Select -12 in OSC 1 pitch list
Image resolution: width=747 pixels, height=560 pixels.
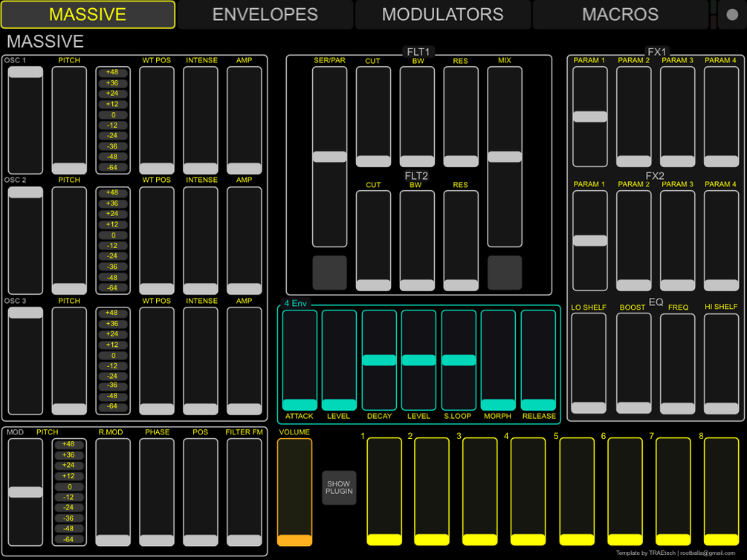tap(113, 126)
